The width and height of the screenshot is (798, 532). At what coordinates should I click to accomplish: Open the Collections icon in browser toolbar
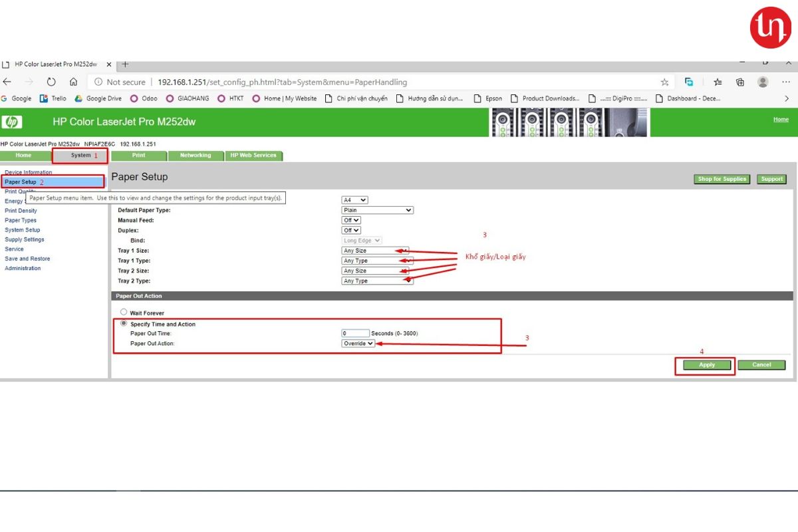tap(740, 82)
